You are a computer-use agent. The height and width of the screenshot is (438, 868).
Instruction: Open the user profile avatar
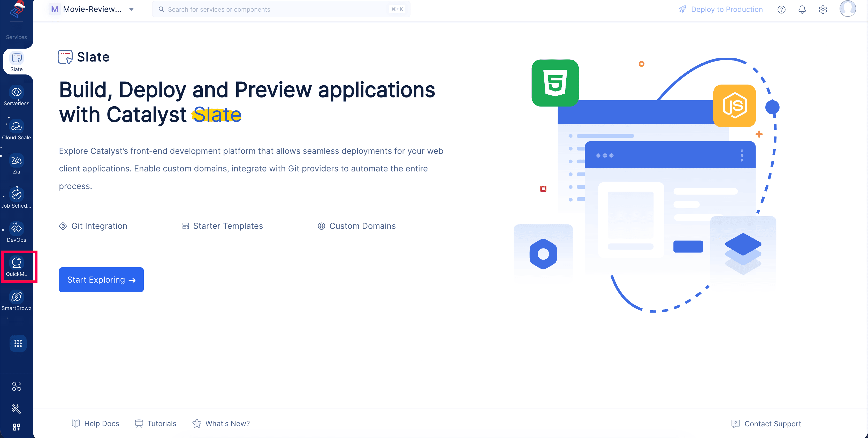point(847,9)
